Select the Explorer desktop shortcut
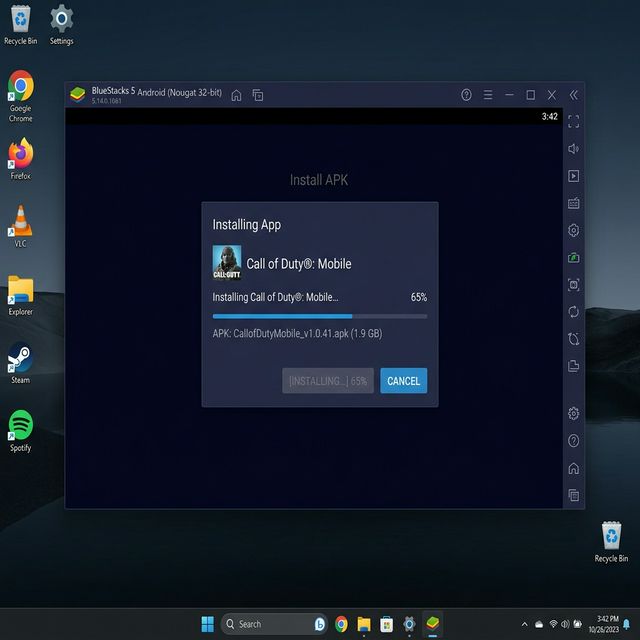The height and width of the screenshot is (640, 640). [20, 296]
